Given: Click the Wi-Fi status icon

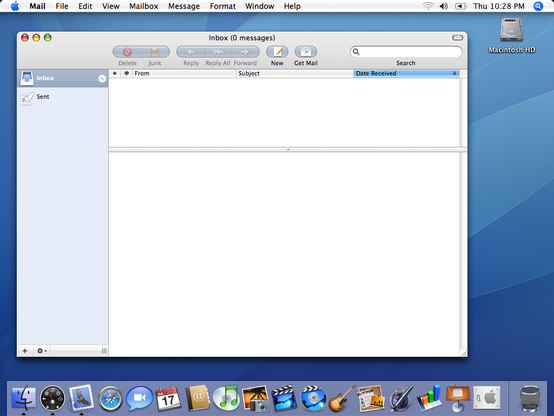Looking at the screenshot, I should click(428, 6).
